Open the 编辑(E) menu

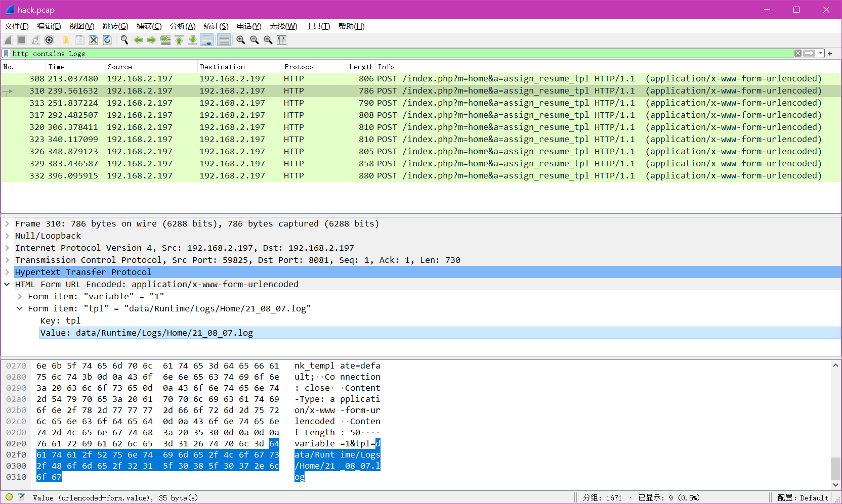pyautogui.click(x=49, y=26)
